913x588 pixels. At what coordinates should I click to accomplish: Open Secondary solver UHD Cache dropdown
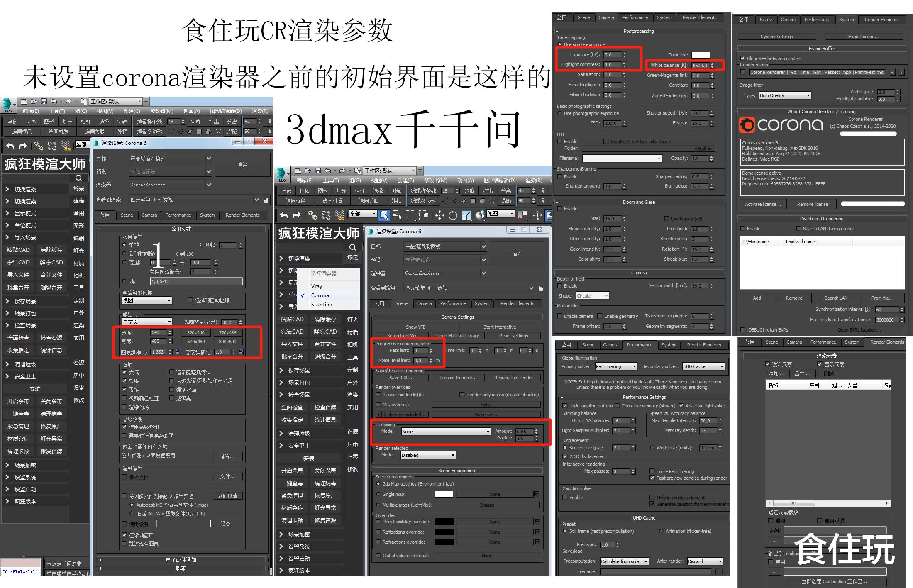click(703, 366)
